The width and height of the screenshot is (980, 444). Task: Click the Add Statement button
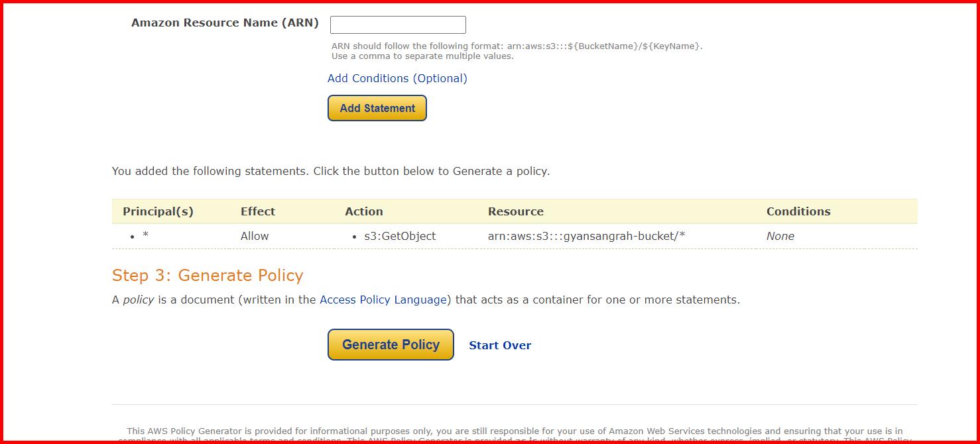pyautogui.click(x=377, y=107)
